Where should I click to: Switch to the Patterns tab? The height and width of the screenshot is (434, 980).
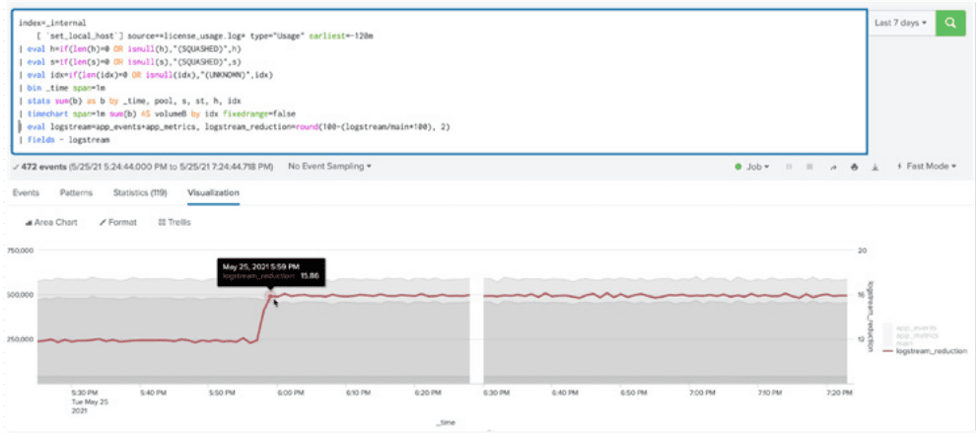77,193
